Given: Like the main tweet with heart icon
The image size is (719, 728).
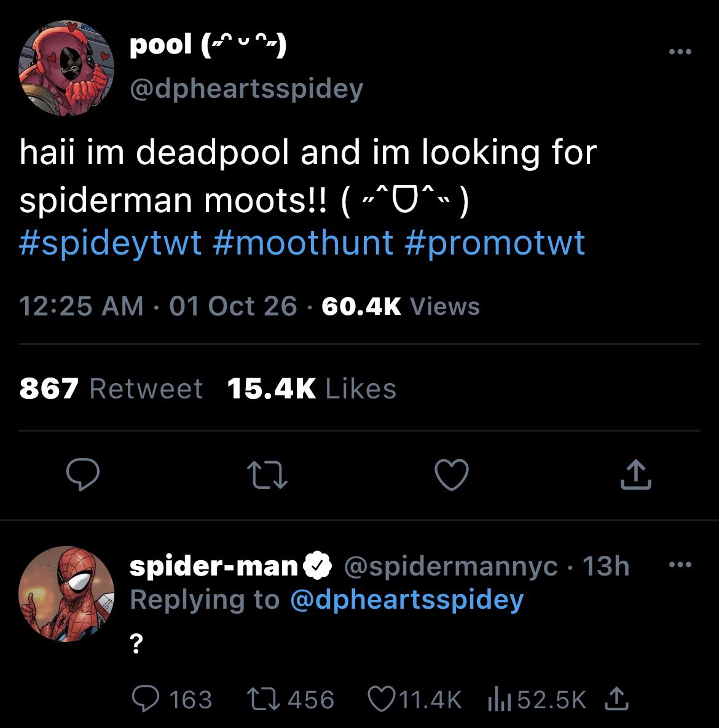Looking at the screenshot, I should pyautogui.click(x=452, y=475).
